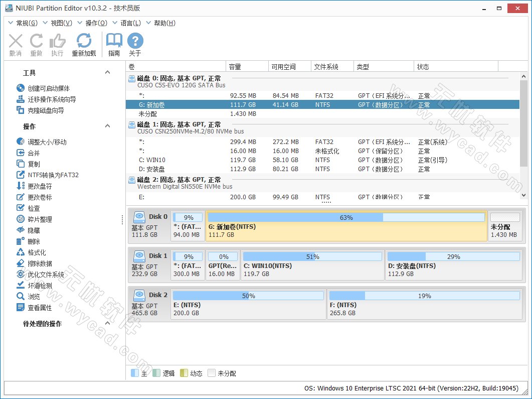Select the 16.00 MB 未格式化 row
Viewport: 532px width, 399px height.
point(323,151)
